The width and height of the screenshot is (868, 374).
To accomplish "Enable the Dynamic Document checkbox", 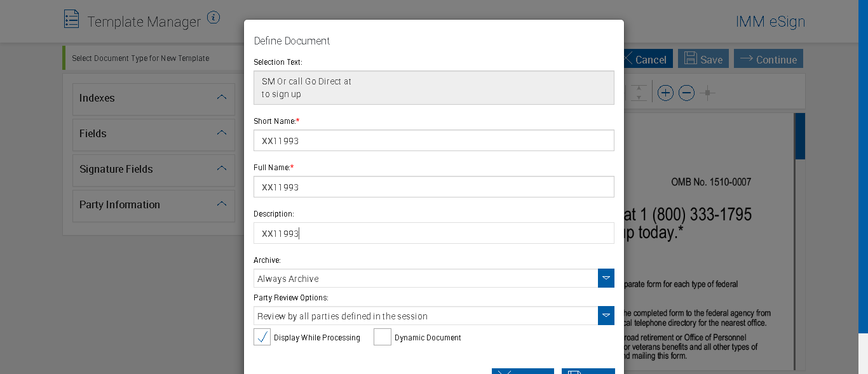I will click(x=382, y=337).
